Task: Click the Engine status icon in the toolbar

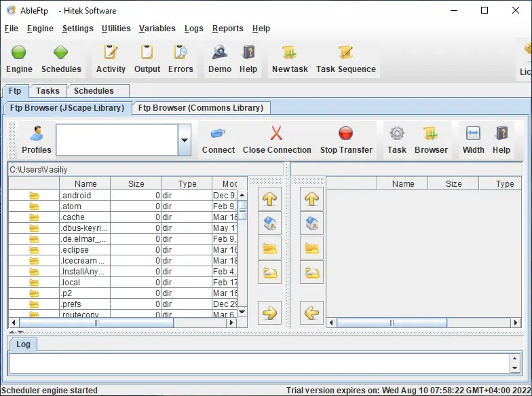Action: tap(19, 53)
